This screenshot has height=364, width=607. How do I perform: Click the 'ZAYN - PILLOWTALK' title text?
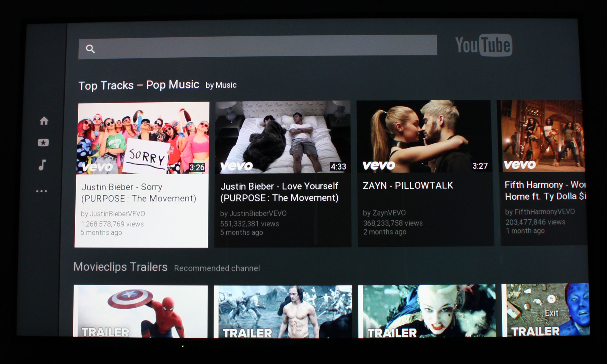(x=408, y=185)
